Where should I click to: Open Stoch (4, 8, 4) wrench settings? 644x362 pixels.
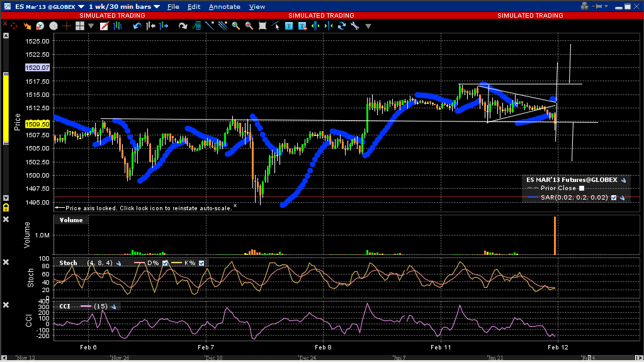click(x=119, y=263)
